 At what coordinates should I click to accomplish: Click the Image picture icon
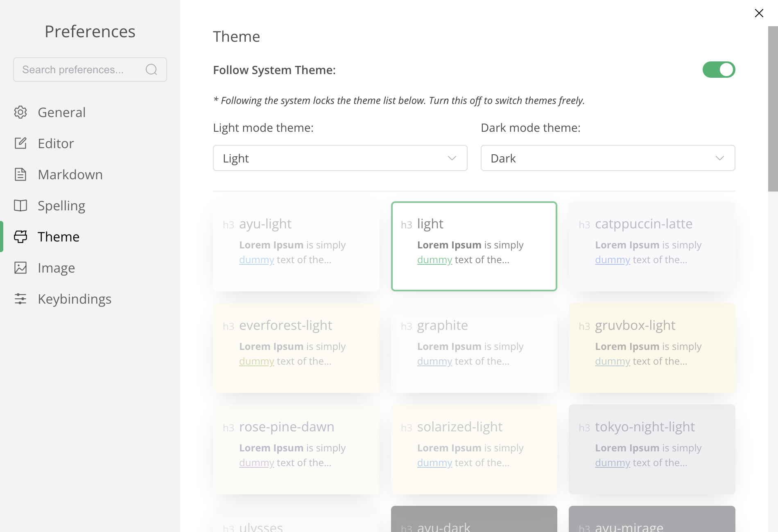pyautogui.click(x=20, y=268)
